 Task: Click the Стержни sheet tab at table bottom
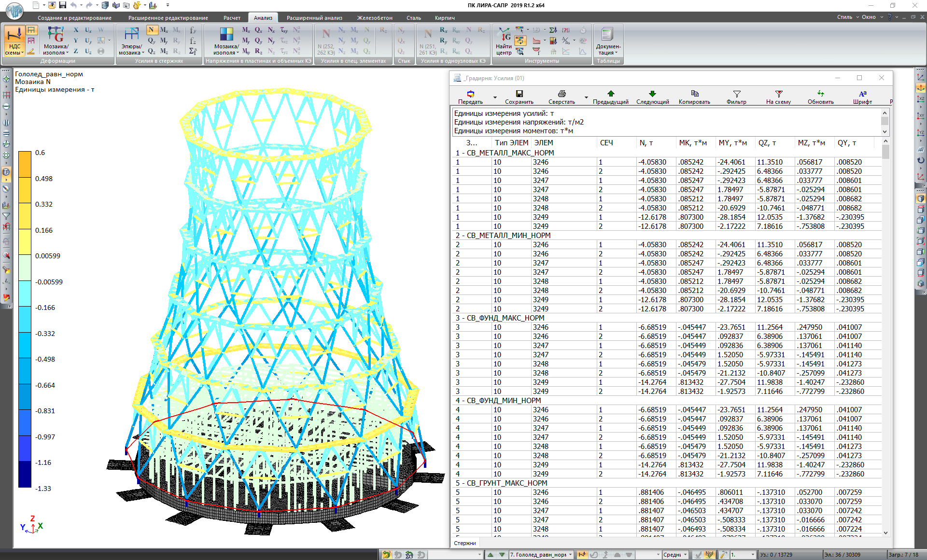pyautogui.click(x=465, y=543)
